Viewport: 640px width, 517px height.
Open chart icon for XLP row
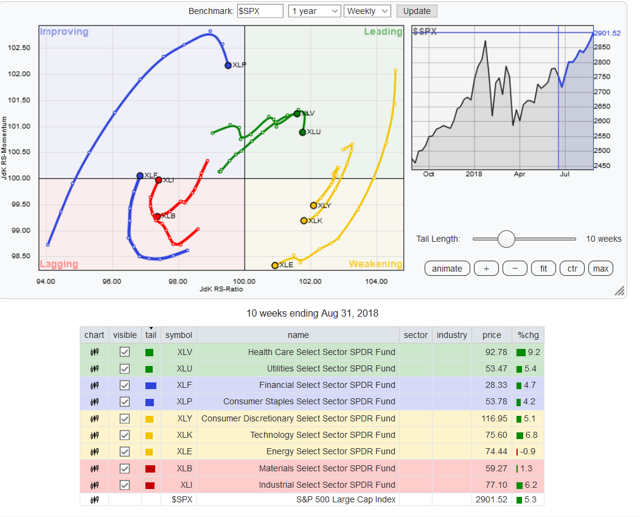coord(94,402)
